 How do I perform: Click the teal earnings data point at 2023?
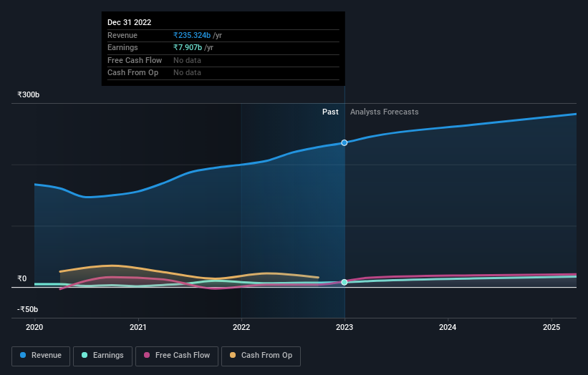coord(344,282)
